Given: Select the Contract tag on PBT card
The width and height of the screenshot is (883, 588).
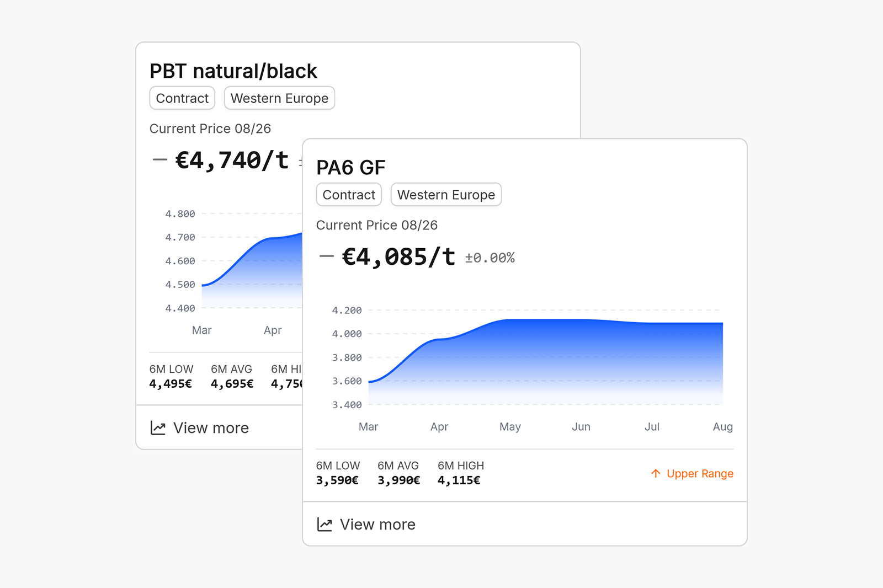Looking at the screenshot, I should click(x=182, y=98).
